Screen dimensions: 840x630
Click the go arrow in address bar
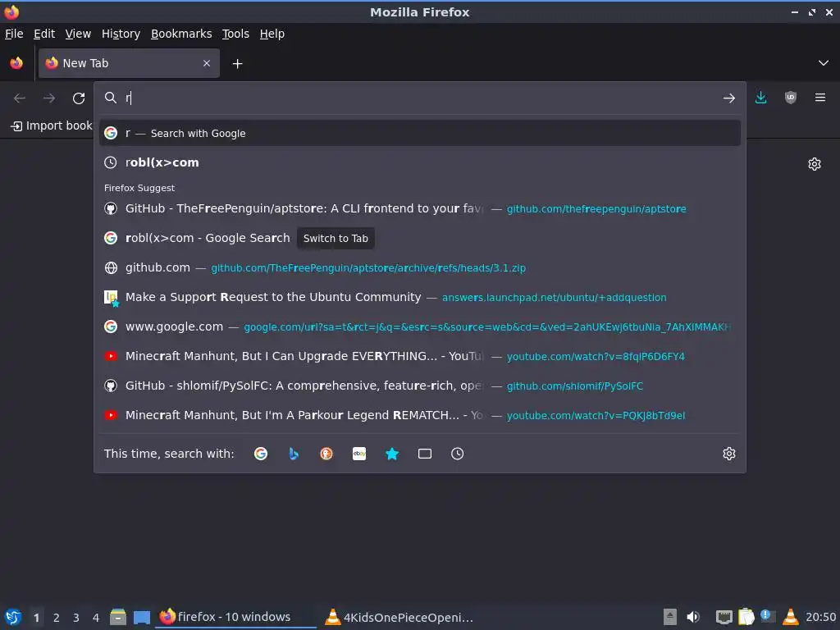pyautogui.click(x=728, y=98)
